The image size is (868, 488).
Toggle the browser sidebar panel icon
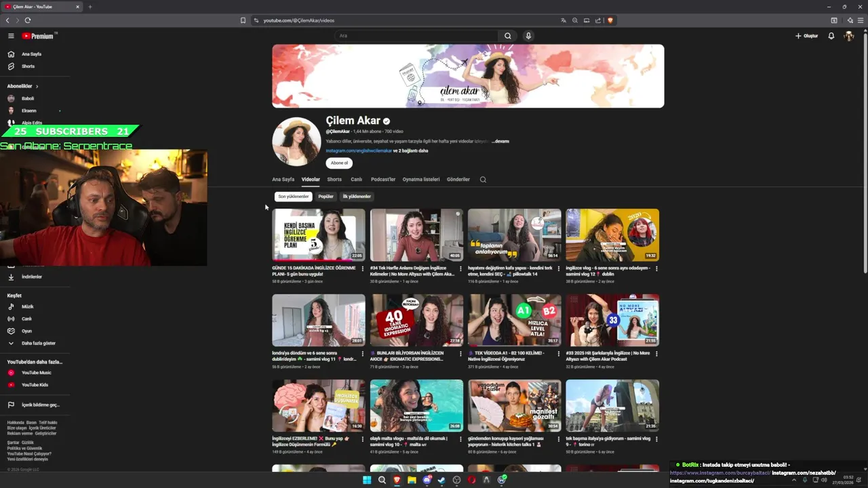pos(834,20)
